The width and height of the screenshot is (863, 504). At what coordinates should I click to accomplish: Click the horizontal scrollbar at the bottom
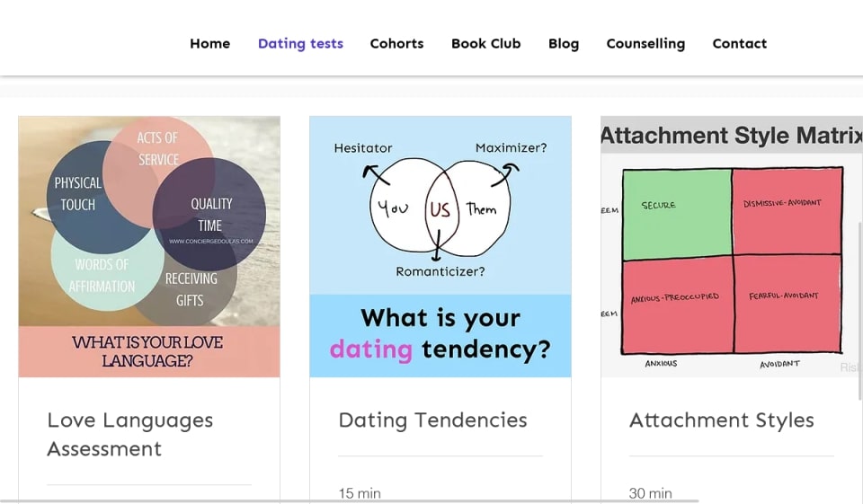click(349, 500)
